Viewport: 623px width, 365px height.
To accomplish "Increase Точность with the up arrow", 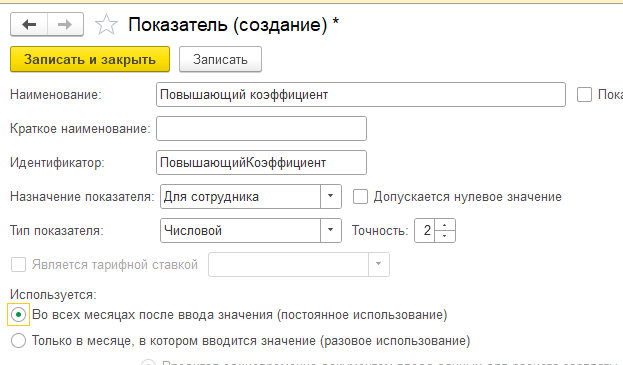I will click(x=445, y=225).
